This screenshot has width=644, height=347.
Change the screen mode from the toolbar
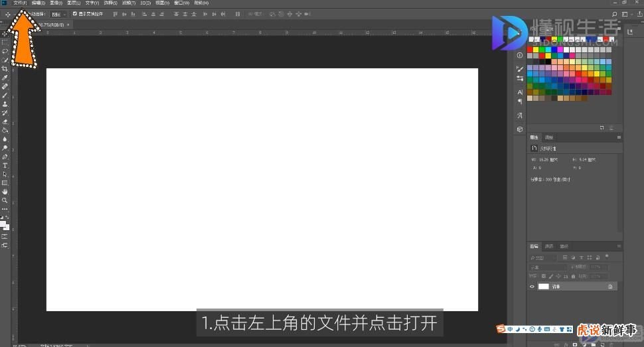pyautogui.click(x=5, y=245)
